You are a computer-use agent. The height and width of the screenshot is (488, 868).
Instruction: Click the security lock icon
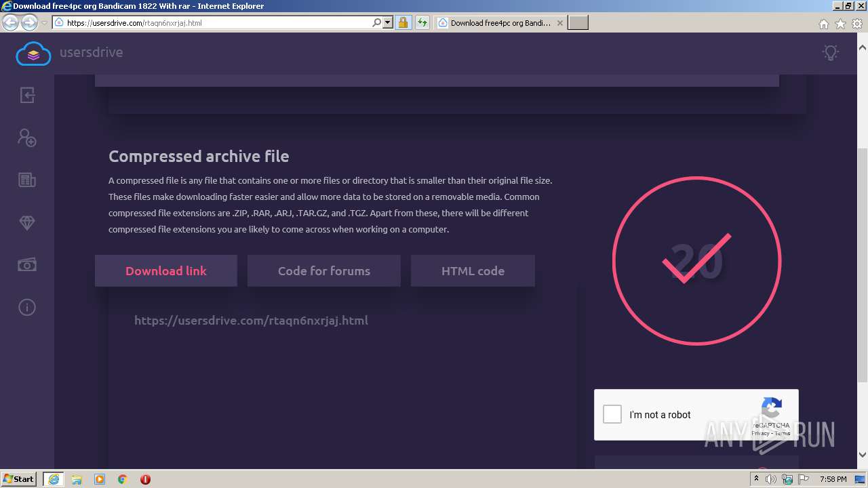coord(403,22)
